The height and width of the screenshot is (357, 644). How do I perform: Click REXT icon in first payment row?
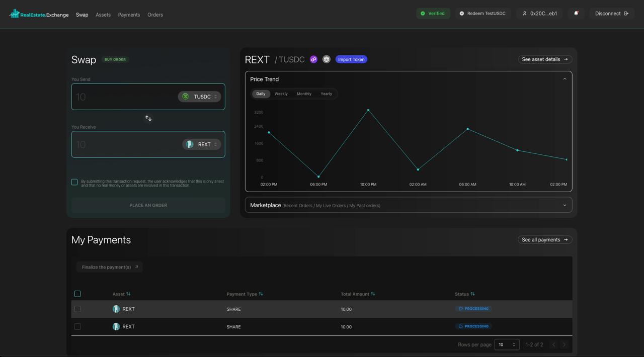pos(116,309)
